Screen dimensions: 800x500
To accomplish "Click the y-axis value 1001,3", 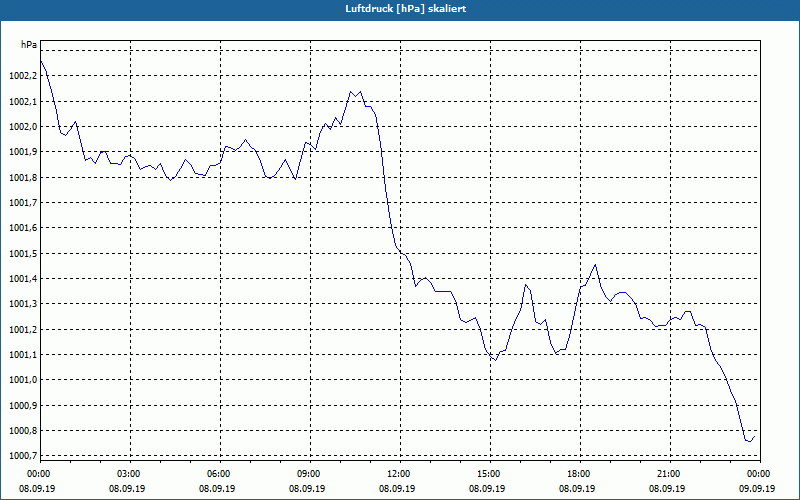I will pos(23,304).
